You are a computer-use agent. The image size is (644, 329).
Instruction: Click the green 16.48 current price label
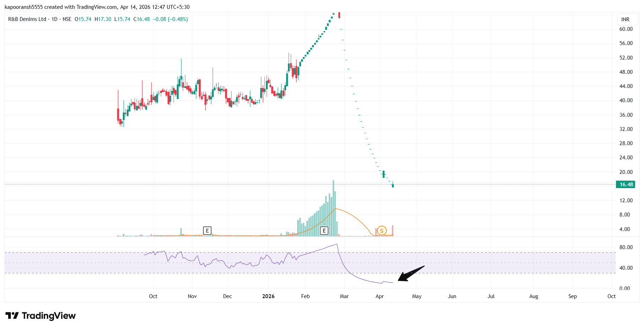(x=626, y=185)
